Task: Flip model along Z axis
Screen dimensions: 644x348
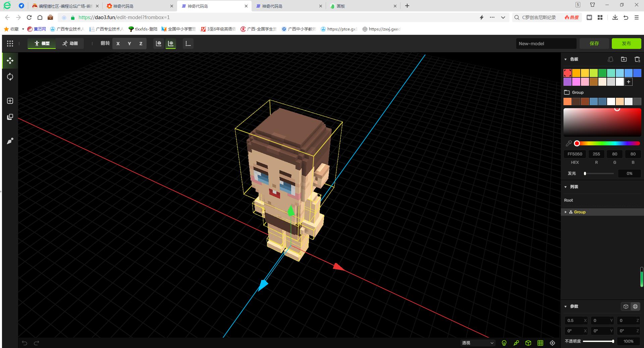Action: pos(141,44)
